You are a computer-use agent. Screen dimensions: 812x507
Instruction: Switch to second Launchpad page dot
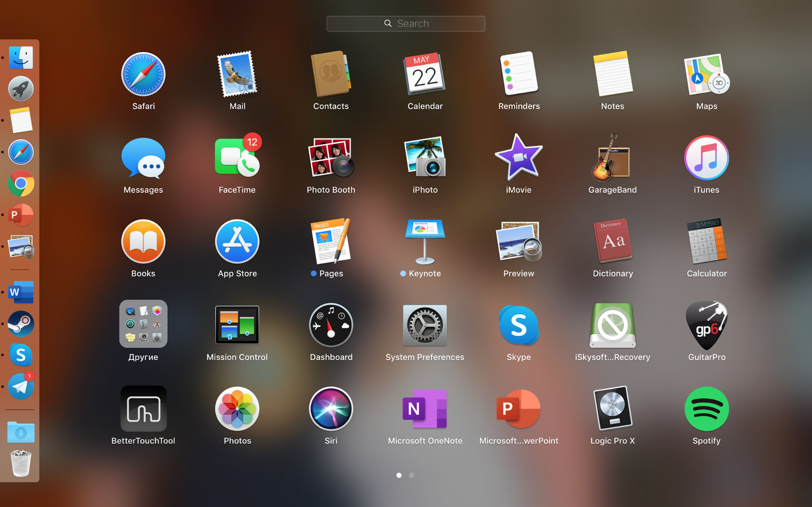(x=411, y=475)
